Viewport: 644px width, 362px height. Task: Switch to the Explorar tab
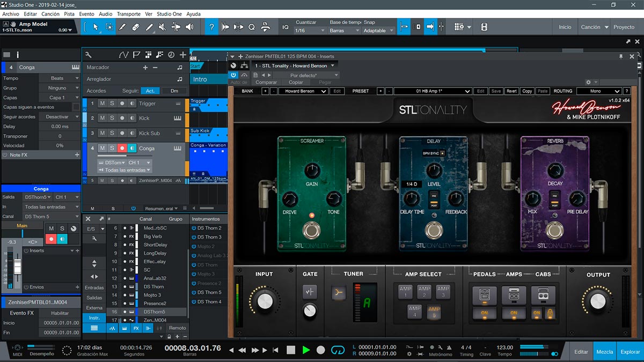(x=630, y=352)
